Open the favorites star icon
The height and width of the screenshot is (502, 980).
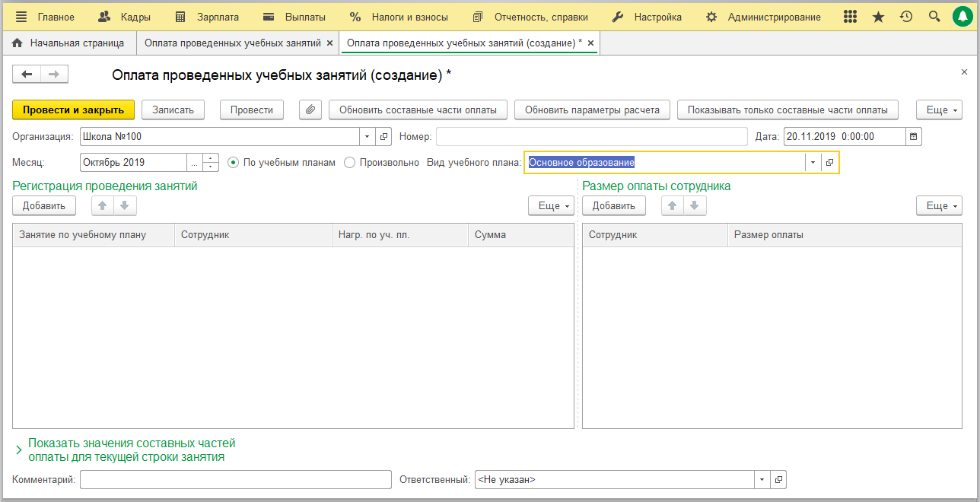click(878, 17)
